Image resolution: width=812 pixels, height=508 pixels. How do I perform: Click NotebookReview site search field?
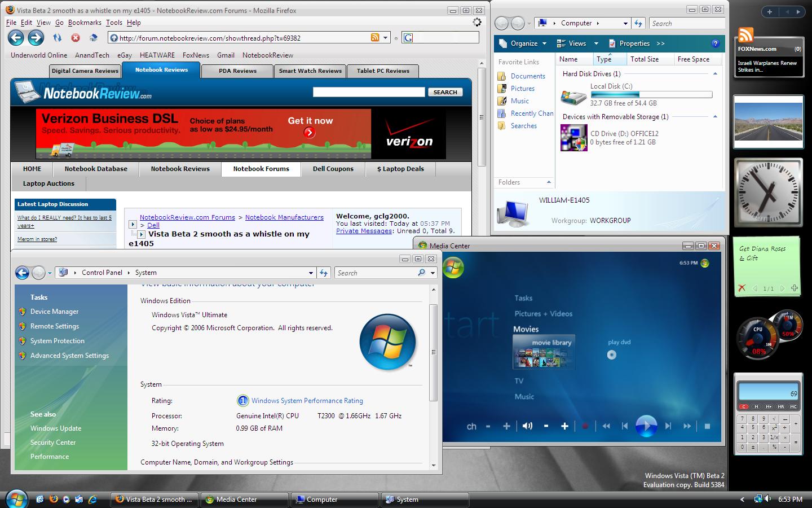click(369, 92)
